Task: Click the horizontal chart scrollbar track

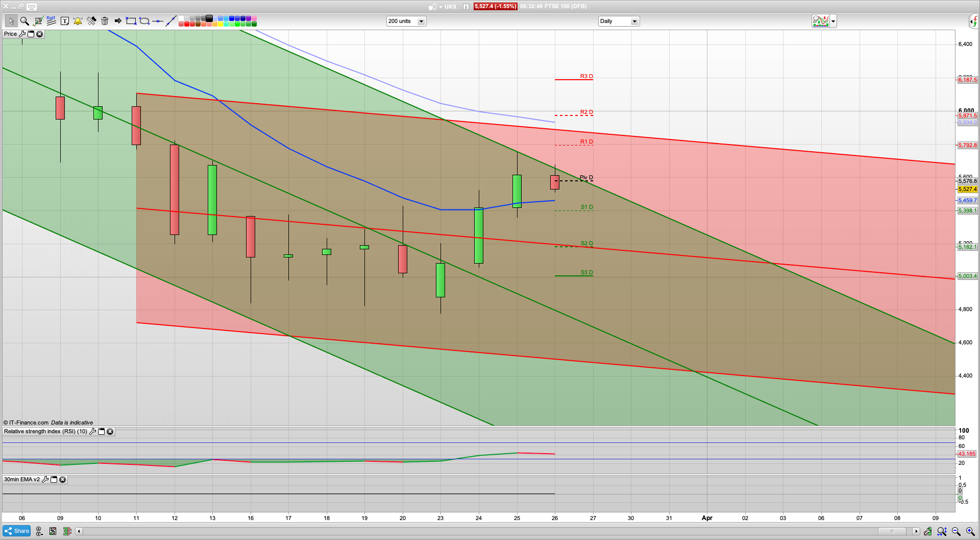Action: 459,531
